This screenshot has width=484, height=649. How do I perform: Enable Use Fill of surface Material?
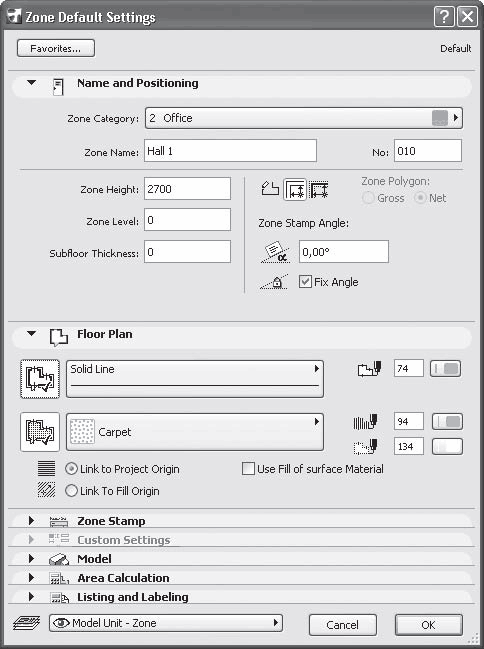(x=248, y=469)
